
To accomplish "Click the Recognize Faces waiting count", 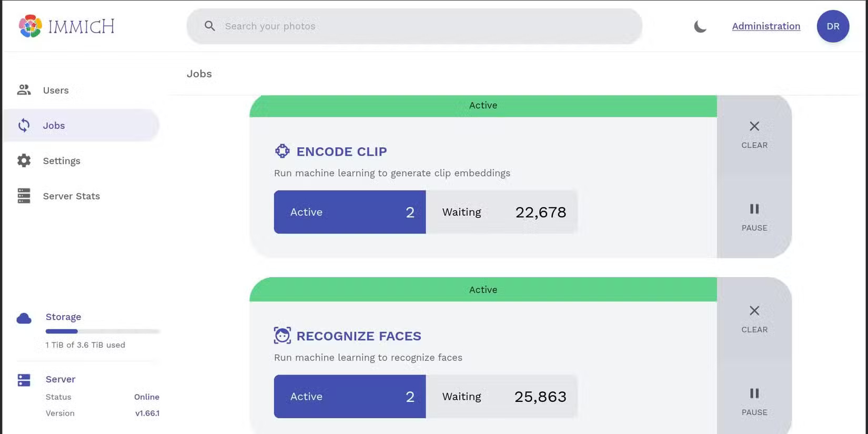I will [540, 397].
